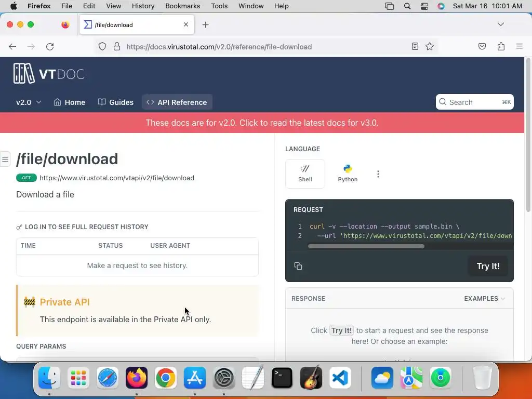Expand the v2.0 version dropdown

click(29, 102)
